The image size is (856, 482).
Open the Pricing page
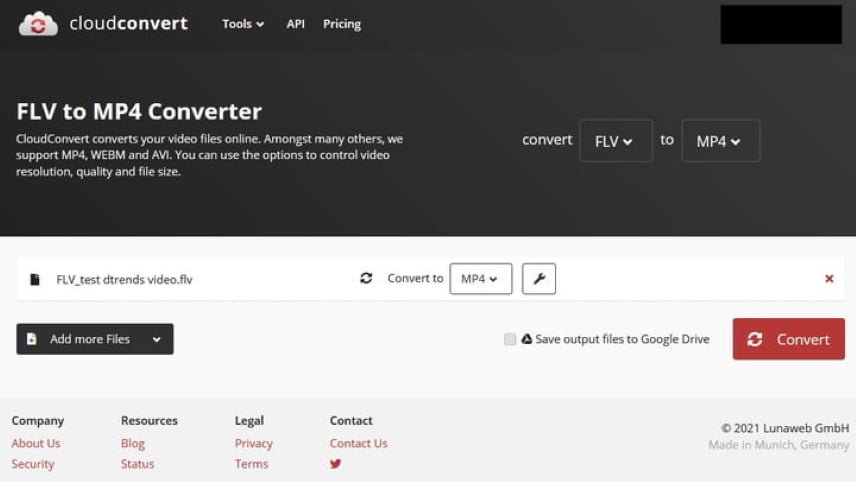pyautogui.click(x=342, y=24)
